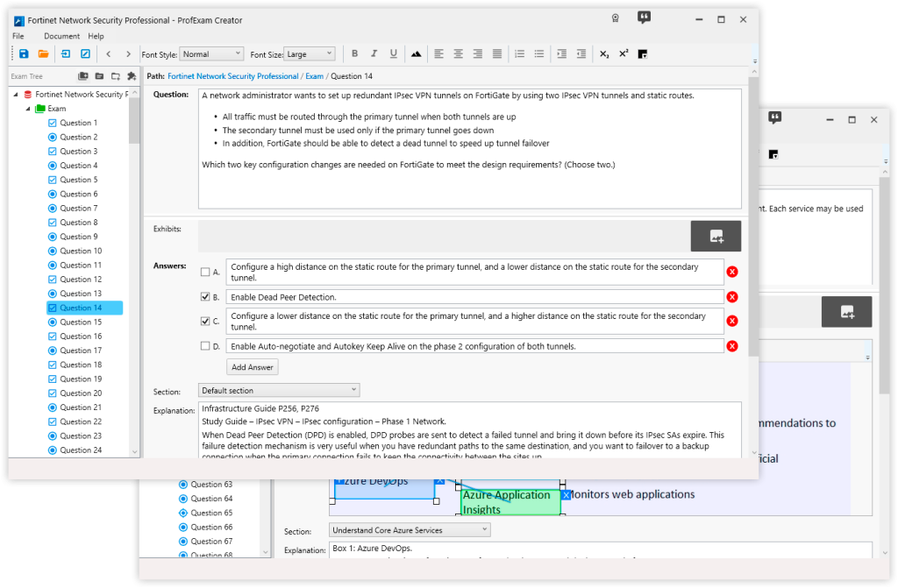Uncheck answer C checkbox
Screen dimensions: 898x588
pyautogui.click(x=205, y=322)
